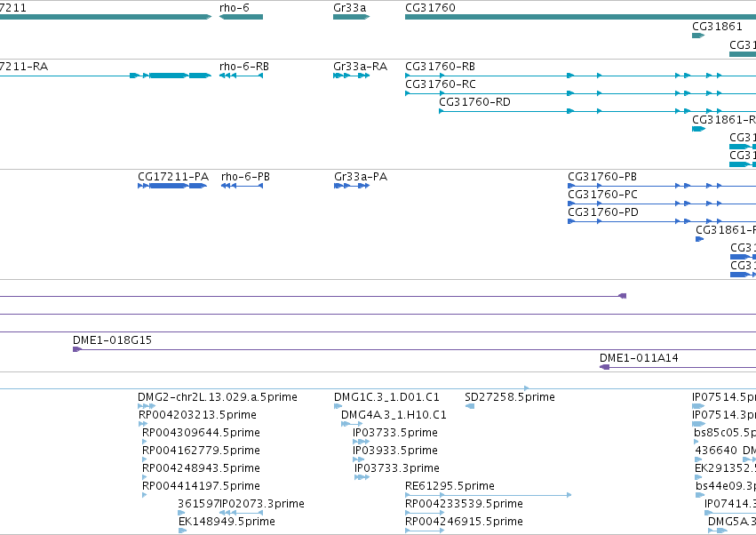Click the Gr33a-PA protein glyph
Screen dimensions: 756x535
click(352, 186)
